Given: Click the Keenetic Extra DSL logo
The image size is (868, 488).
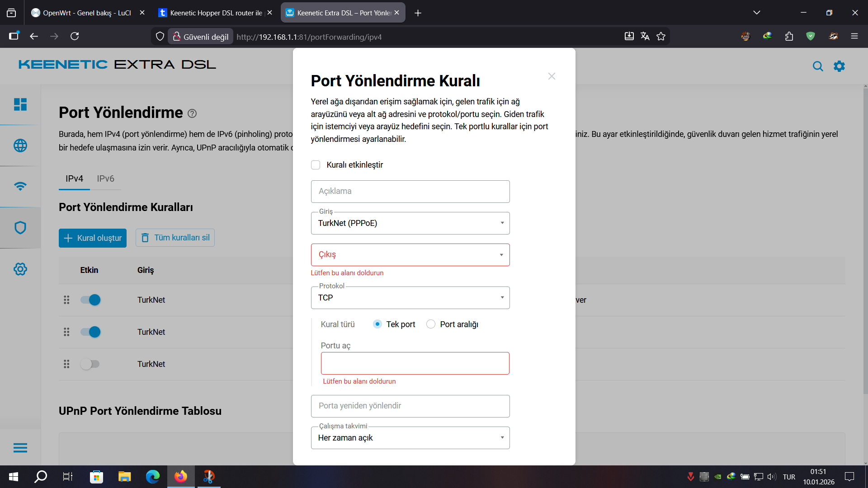Looking at the screenshot, I should pyautogui.click(x=117, y=65).
